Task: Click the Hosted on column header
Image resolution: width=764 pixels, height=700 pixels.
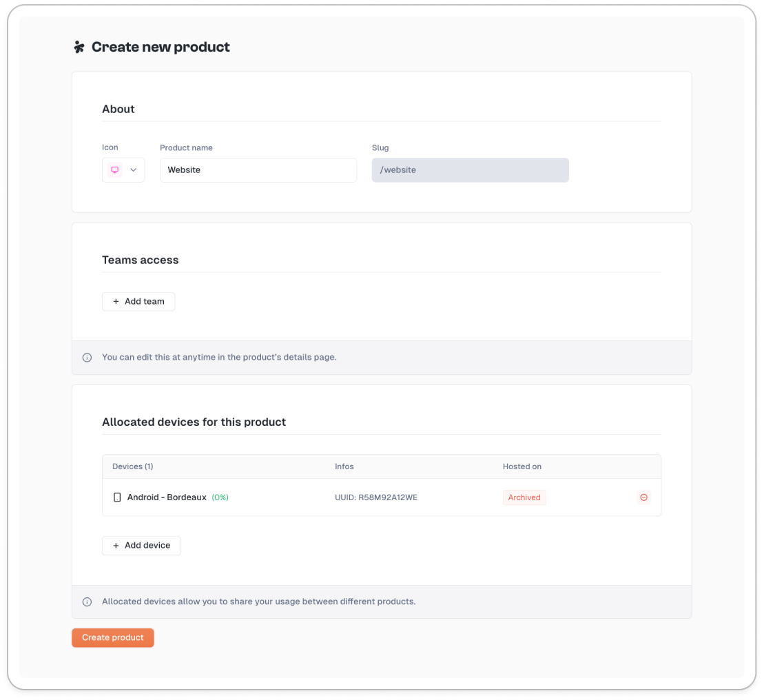Action: (x=522, y=466)
